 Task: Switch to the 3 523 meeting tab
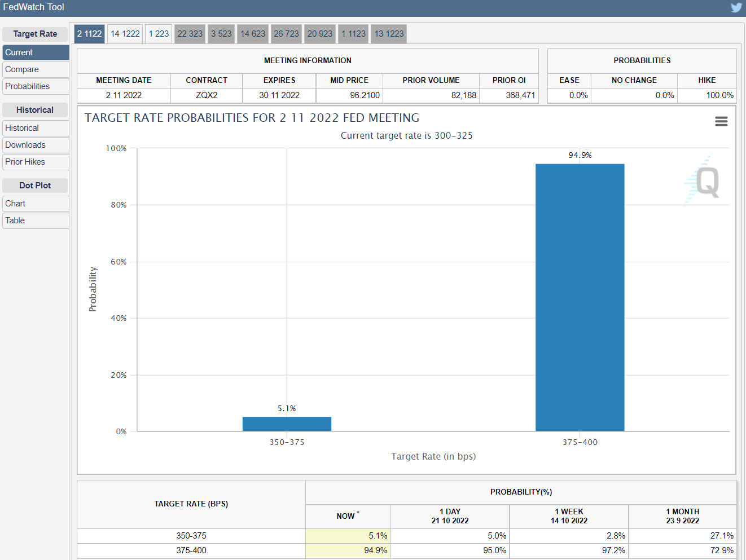221,34
